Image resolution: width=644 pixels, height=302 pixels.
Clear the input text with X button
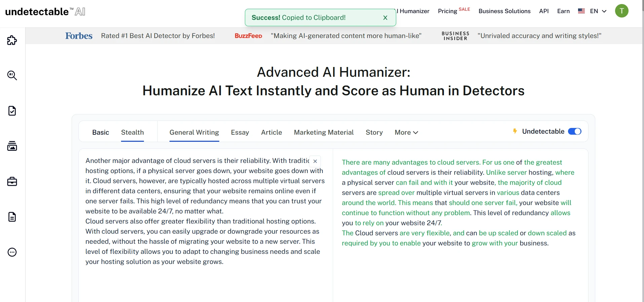(x=315, y=161)
